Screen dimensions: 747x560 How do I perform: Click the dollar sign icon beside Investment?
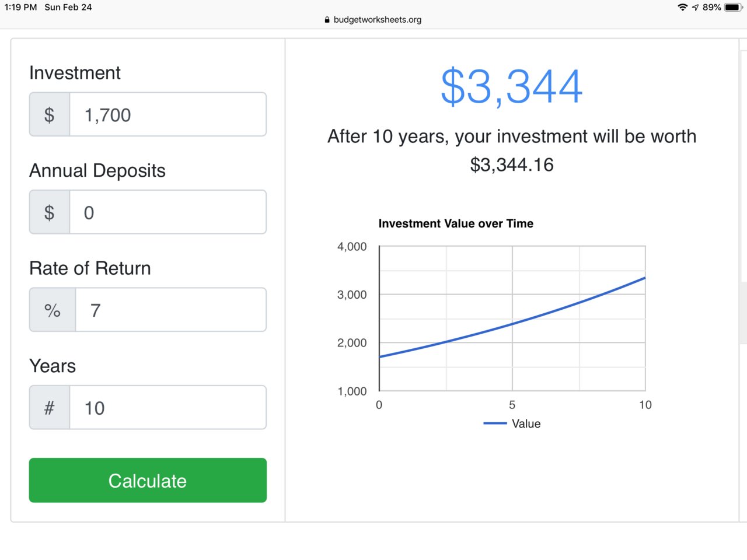(x=50, y=115)
